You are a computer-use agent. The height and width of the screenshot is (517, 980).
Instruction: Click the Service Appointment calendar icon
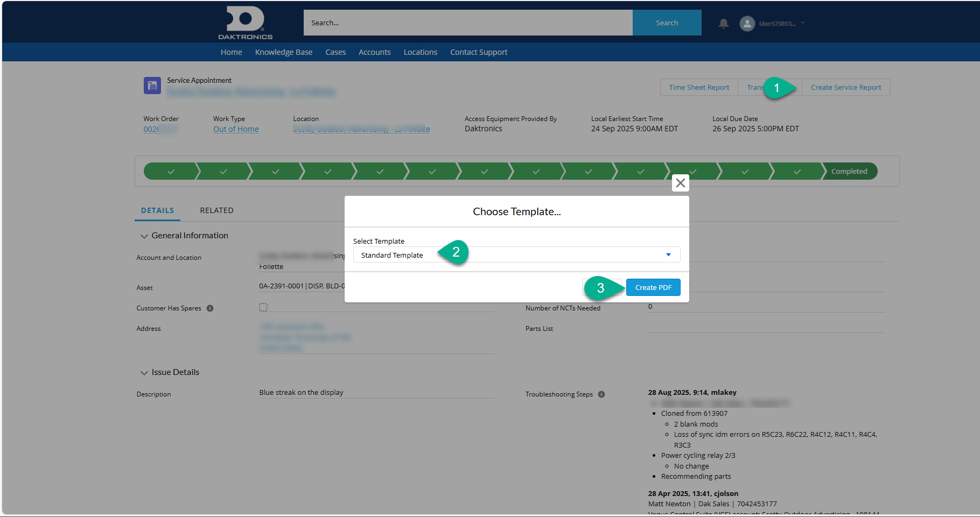coord(152,86)
